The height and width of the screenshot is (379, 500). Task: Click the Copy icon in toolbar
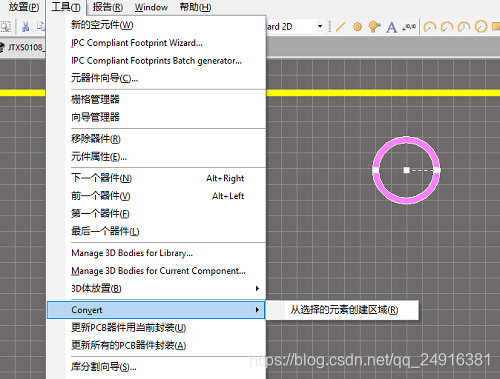[41, 26]
